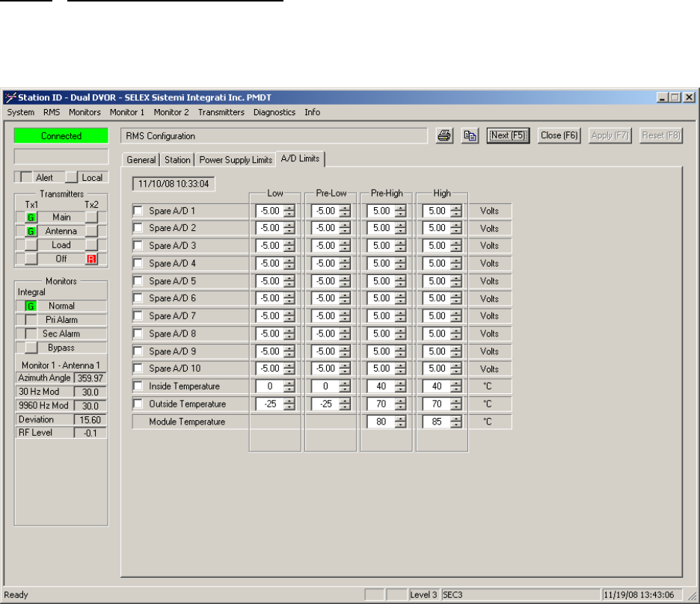Viewport: 700px width, 604px height.
Task: Click the SEC3 status bar entry
Action: pos(521,594)
